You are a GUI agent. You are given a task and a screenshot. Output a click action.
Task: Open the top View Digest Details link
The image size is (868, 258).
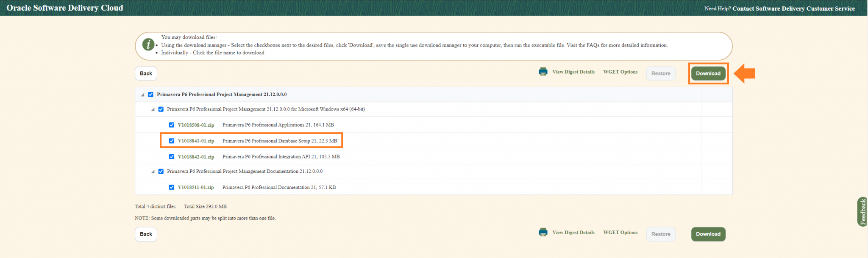[x=573, y=72]
